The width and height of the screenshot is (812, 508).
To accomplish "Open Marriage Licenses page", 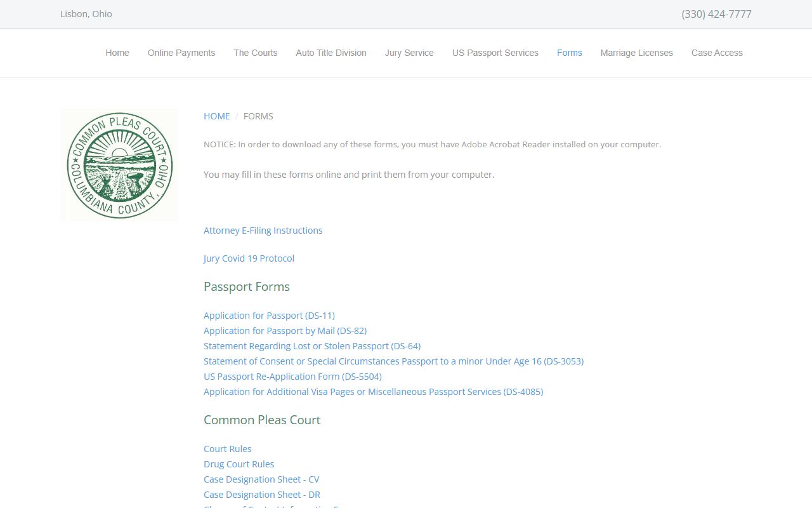I will 637,53.
